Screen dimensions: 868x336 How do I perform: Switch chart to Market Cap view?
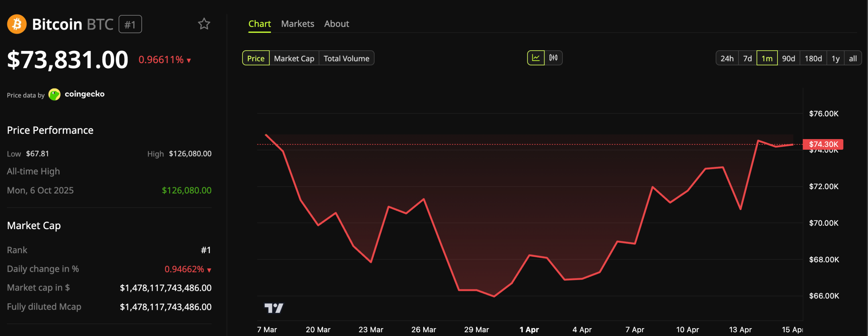coord(294,58)
